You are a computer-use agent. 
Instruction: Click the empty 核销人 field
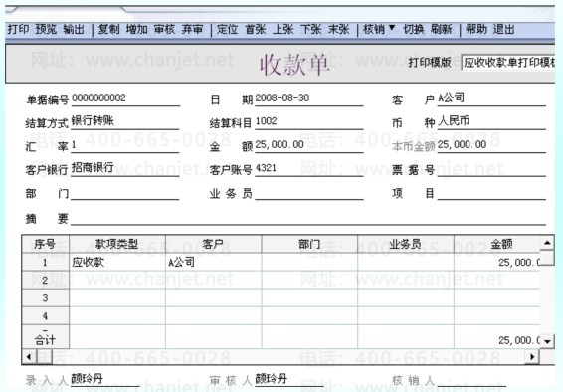coord(471,380)
